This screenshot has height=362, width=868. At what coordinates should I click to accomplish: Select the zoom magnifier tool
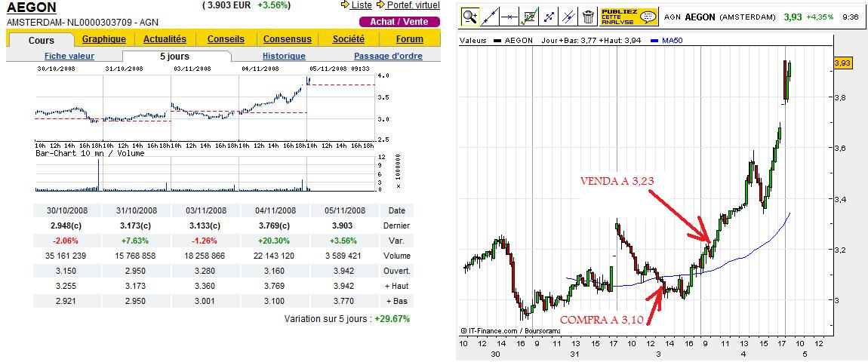(x=470, y=17)
